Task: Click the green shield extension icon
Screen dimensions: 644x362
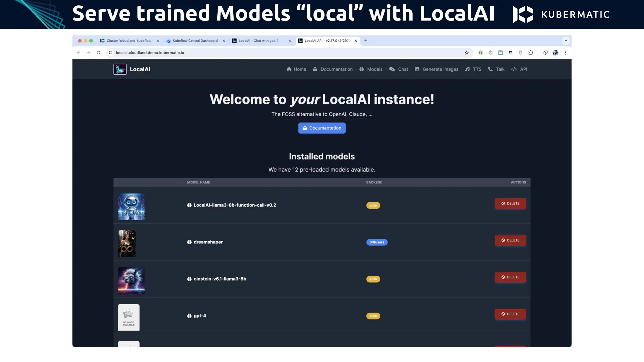Action: coord(480,53)
